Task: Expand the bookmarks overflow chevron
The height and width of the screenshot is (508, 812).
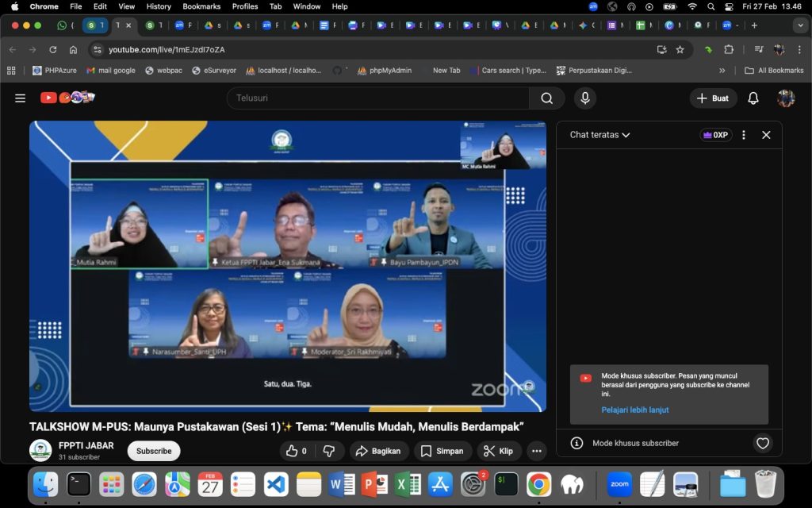Action: 722,71
